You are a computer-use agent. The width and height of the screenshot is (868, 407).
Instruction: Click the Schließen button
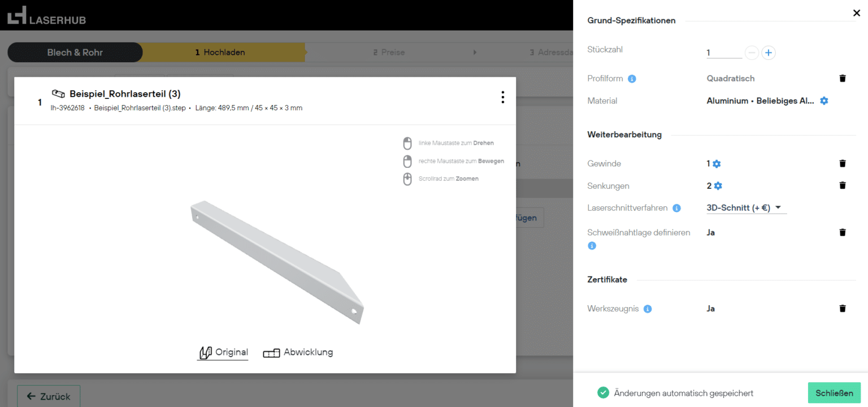[834, 393]
